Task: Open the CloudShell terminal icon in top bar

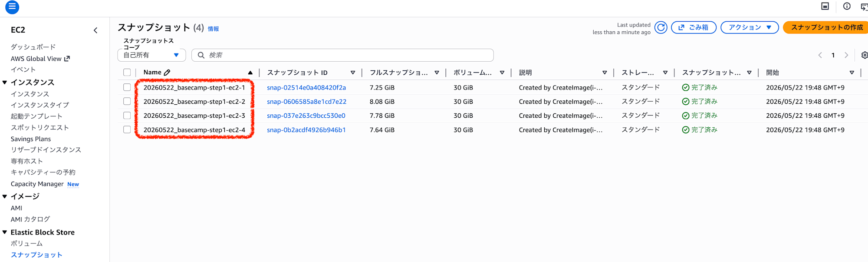Action: coord(864,7)
